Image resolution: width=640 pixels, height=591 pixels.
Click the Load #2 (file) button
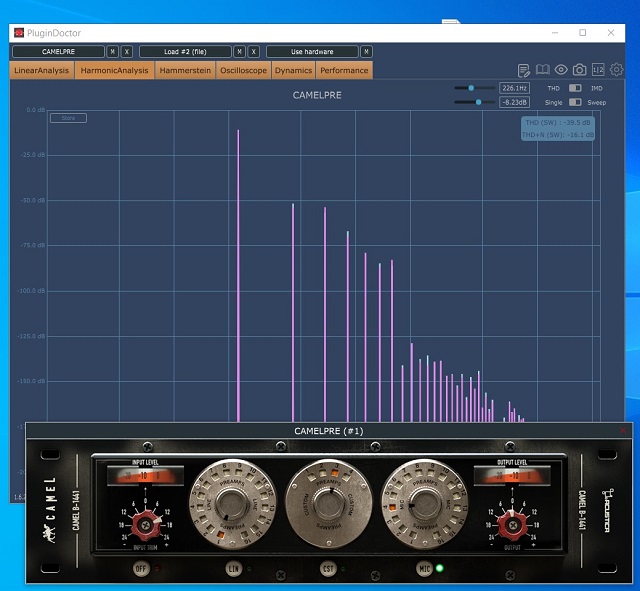185,51
